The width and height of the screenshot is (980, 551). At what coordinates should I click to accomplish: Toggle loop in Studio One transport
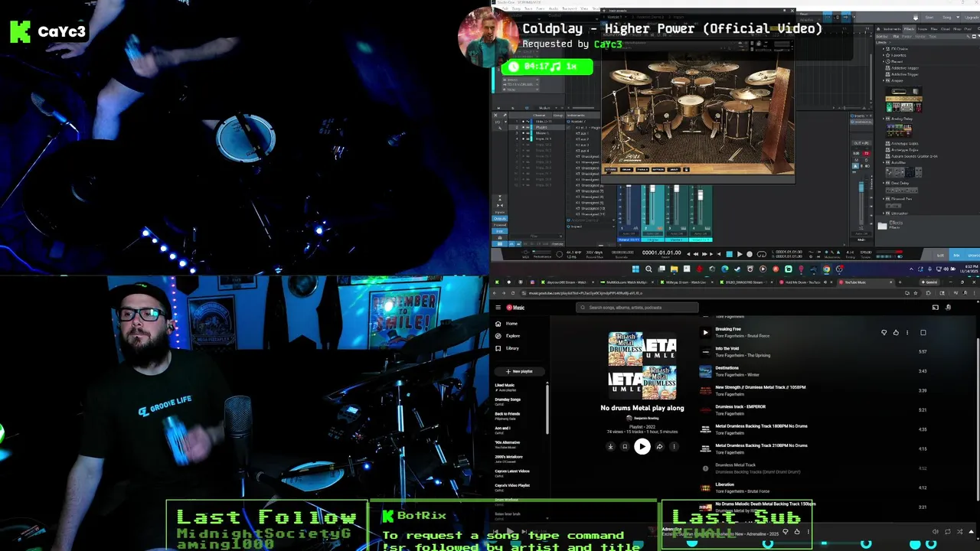(x=760, y=253)
